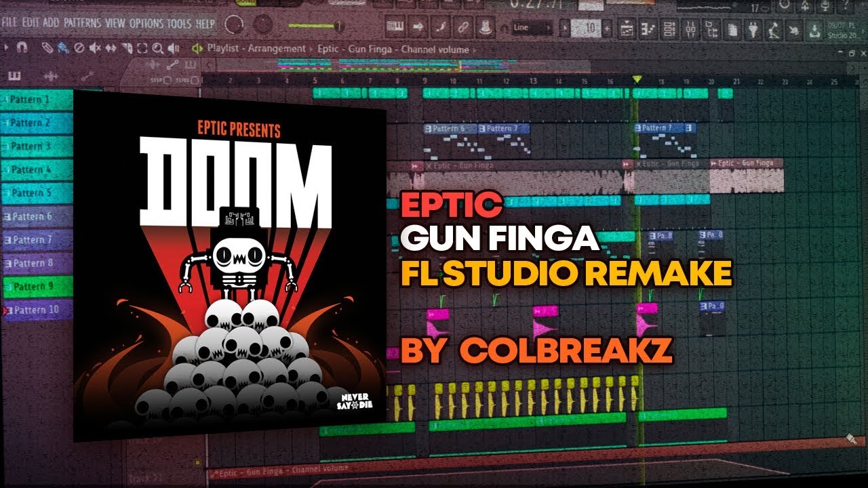868x488 pixels.
Task: Click the rightmost Eptic - Gun Finga audio clip
Action: pyautogui.click(x=746, y=176)
